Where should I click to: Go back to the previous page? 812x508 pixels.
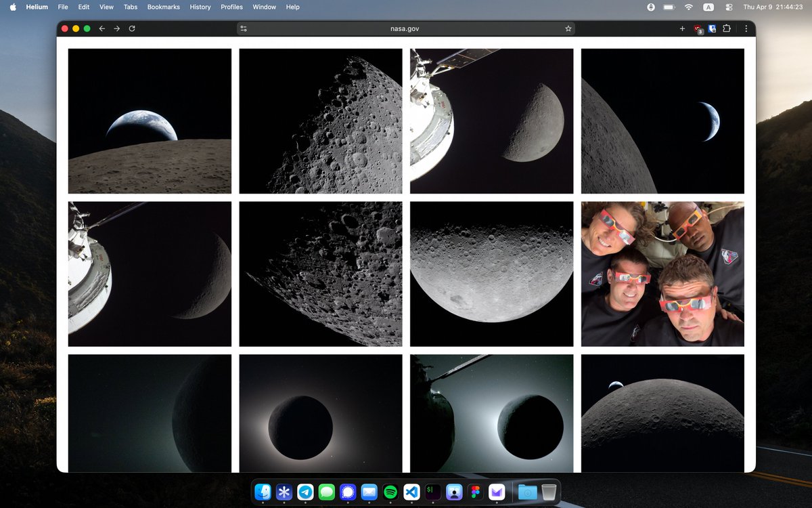pos(101,28)
